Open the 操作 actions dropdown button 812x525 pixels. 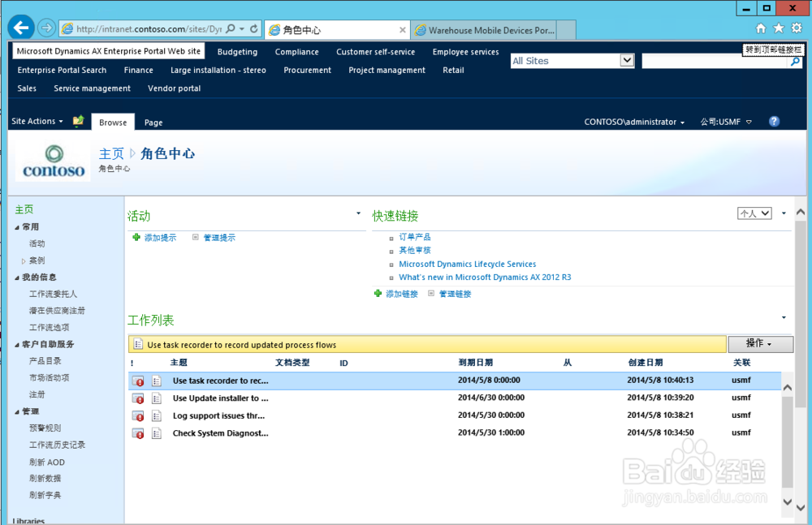760,344
